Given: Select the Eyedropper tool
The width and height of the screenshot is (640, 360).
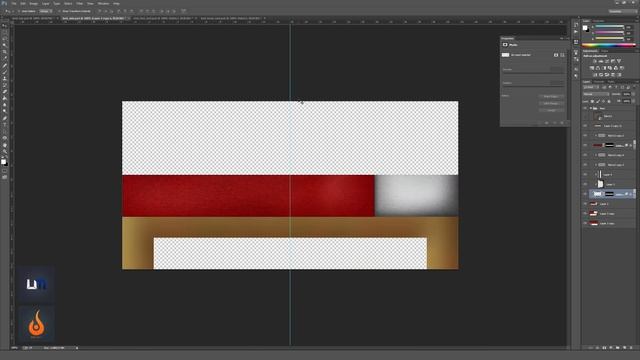Looking at the screenshot, I should click(4, 58).
